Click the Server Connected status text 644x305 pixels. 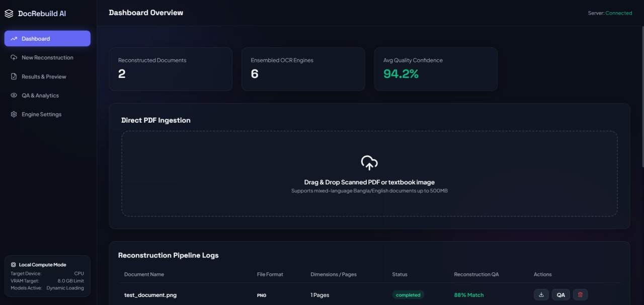click(610, 13)
